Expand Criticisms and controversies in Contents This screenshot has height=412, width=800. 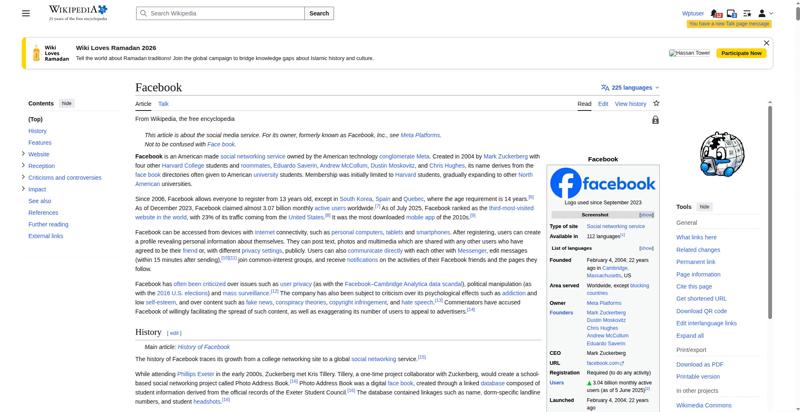pyautogui.click(x=23, y=177)
